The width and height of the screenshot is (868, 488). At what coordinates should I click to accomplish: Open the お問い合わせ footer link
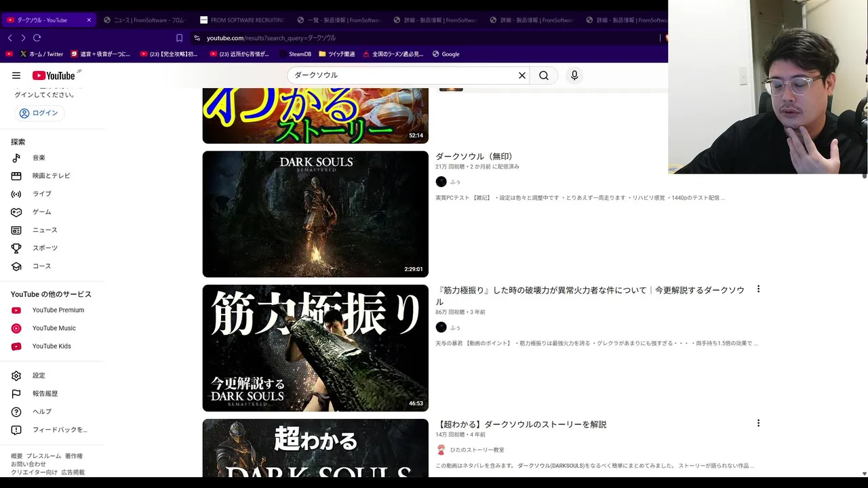28,464
